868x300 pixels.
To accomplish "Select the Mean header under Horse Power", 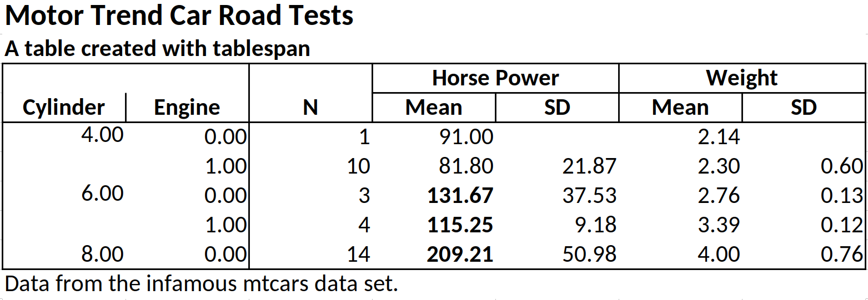I will (434, 107).
